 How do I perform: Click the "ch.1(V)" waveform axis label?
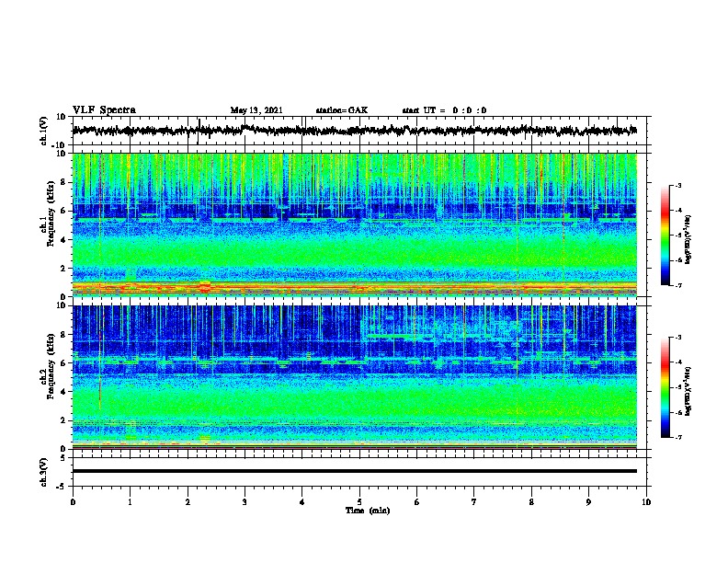pos(44,131)
